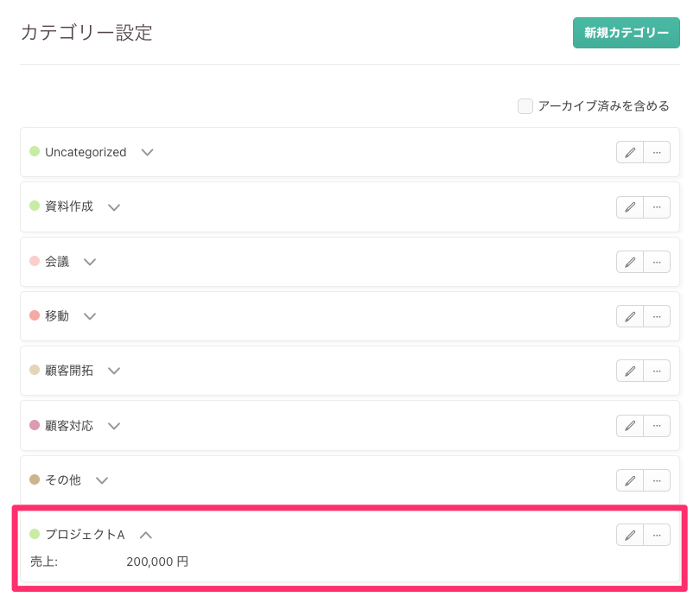
Task: Expand the 資料作成 category chevron
Action: pyautogui.click(x=114, y=207)
